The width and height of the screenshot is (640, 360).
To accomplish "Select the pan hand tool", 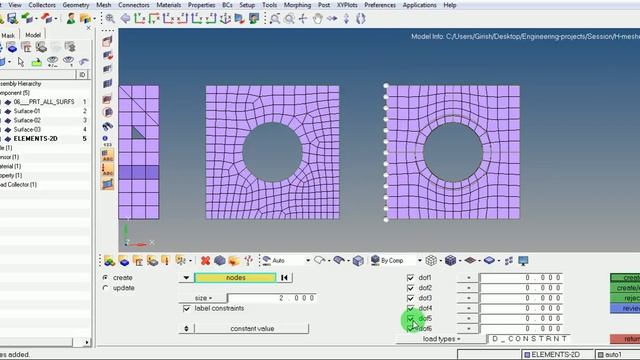I will tap(318, 18).
